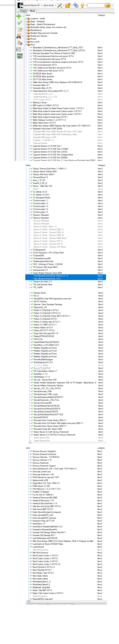Select mod Multibreast Bodyslide

click(x=41, y=587)
